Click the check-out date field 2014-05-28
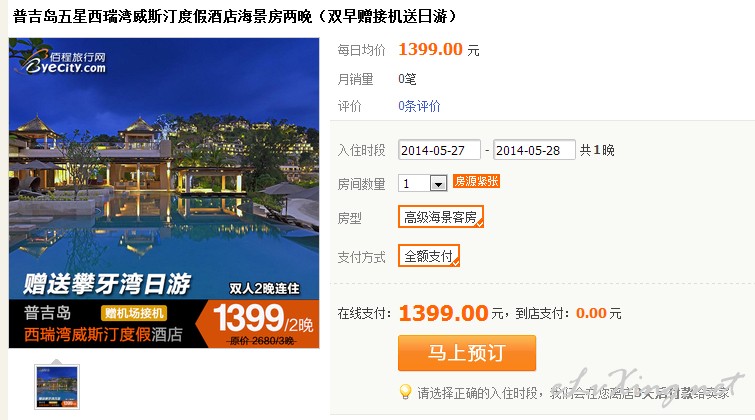This screenshot has height=420, width=755. [x=534, y=150]
